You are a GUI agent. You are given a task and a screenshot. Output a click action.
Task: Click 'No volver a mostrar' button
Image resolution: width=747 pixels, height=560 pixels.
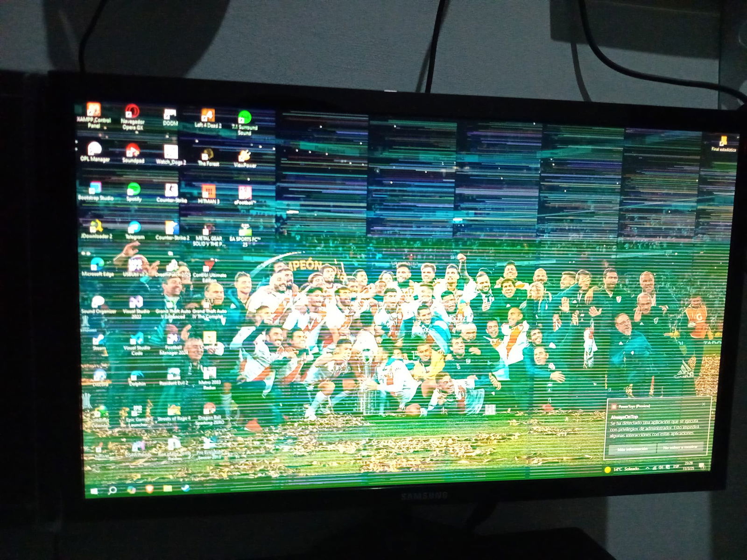click(x=681, y=447)
